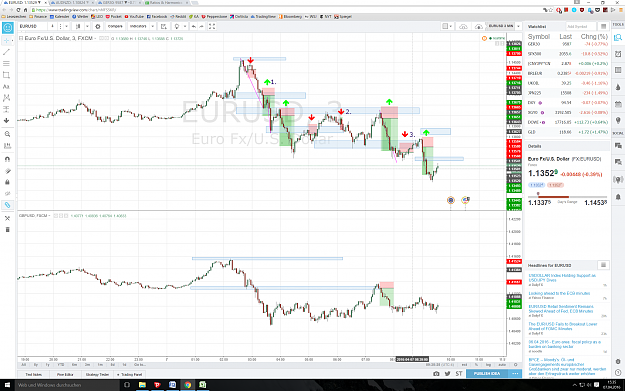Select SPX500 row in the Watchlist
The height and width of the screenshot is (391, 625).
click(567, 54)
